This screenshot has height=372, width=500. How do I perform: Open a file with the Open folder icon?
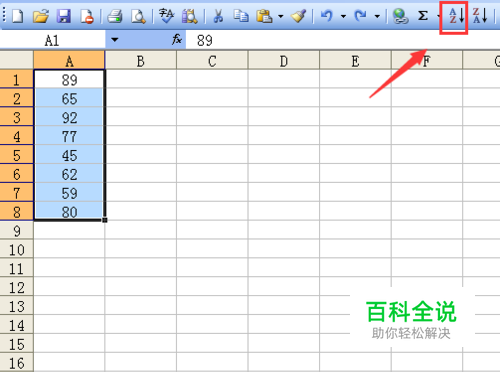tap(41, 16)
